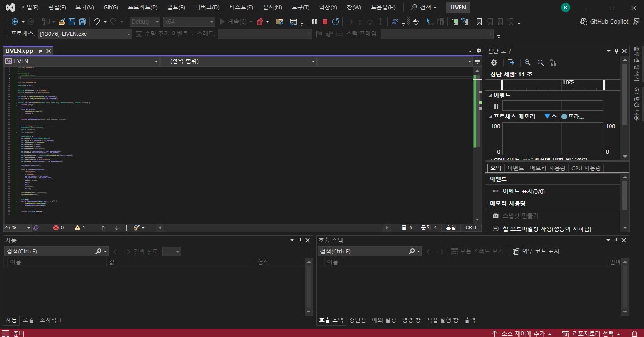Toggle 외부 코드 표시 in Call Stack
This screenshot has width=644, height=337.
pyautogui.click(x=536, y=251)
